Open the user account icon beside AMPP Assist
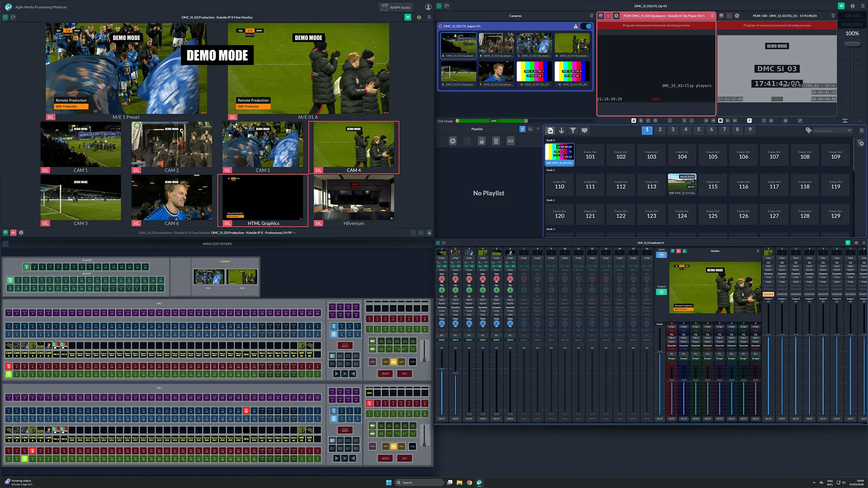 tap(428, 7)
